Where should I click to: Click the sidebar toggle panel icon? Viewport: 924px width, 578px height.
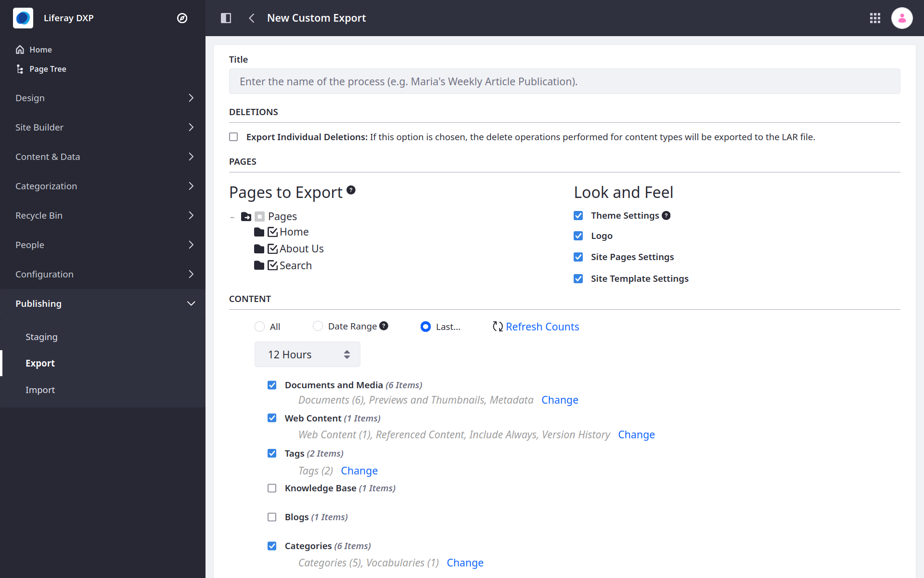[226, 18]
